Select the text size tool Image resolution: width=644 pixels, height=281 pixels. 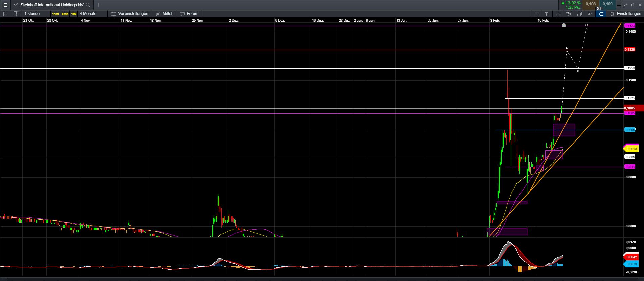coord(547,14)
